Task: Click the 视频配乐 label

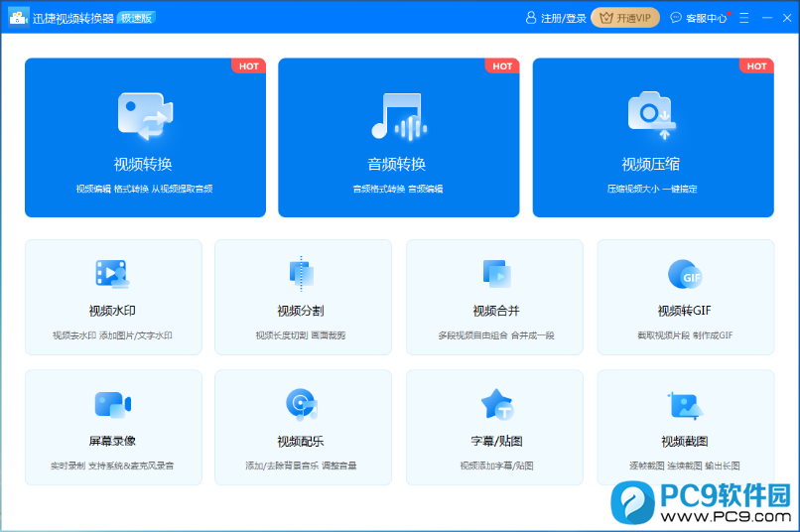Action: (x=301, y=442)
